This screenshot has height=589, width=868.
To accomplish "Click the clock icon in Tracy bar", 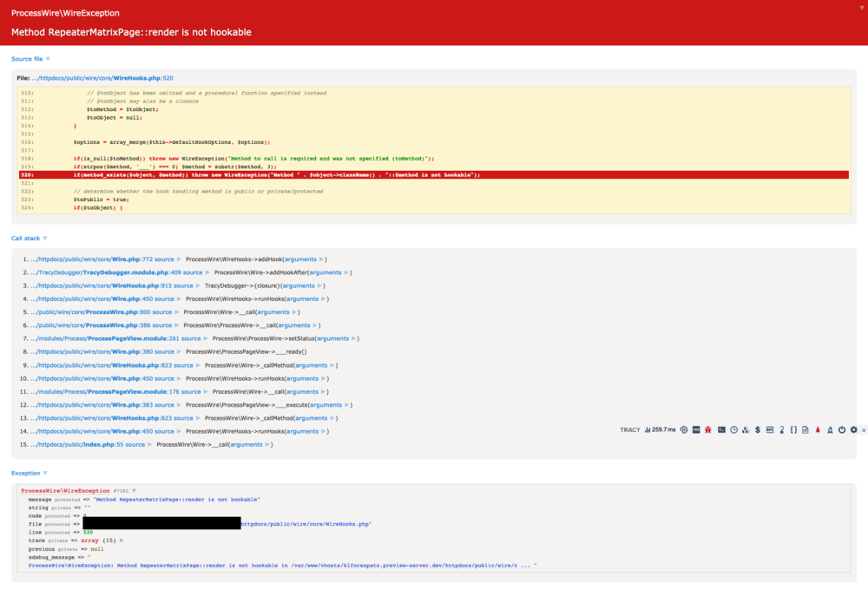I will [x=733, y=429].
